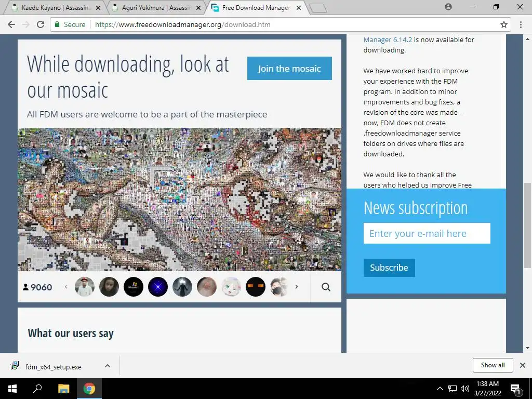Screen dimensions: 532x399
Task: Open the Chrome profile avatar icon
Action: (x=448, y=7)
